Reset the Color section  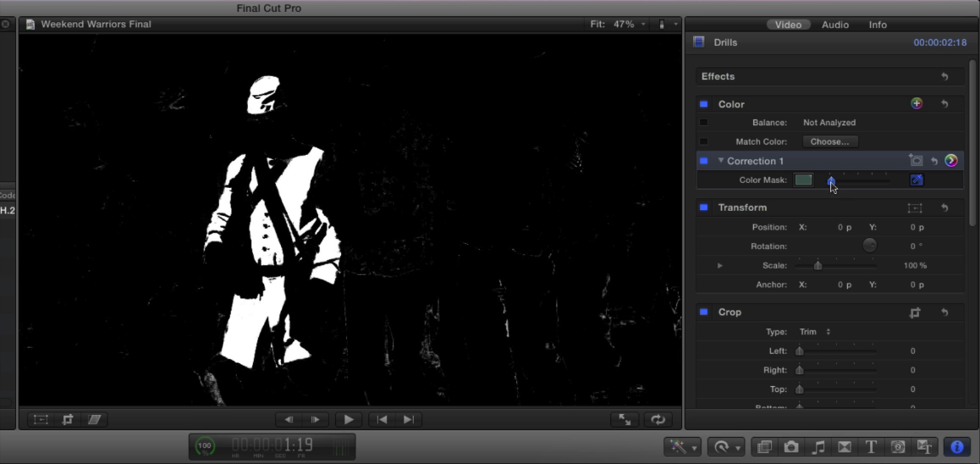click(944, 104)
